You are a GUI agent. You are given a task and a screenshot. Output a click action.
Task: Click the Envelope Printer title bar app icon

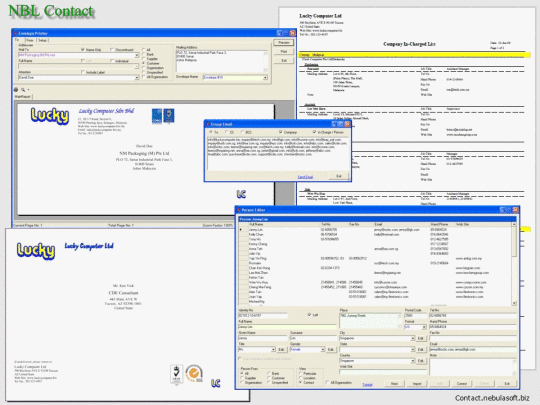[x=15, y=33]
